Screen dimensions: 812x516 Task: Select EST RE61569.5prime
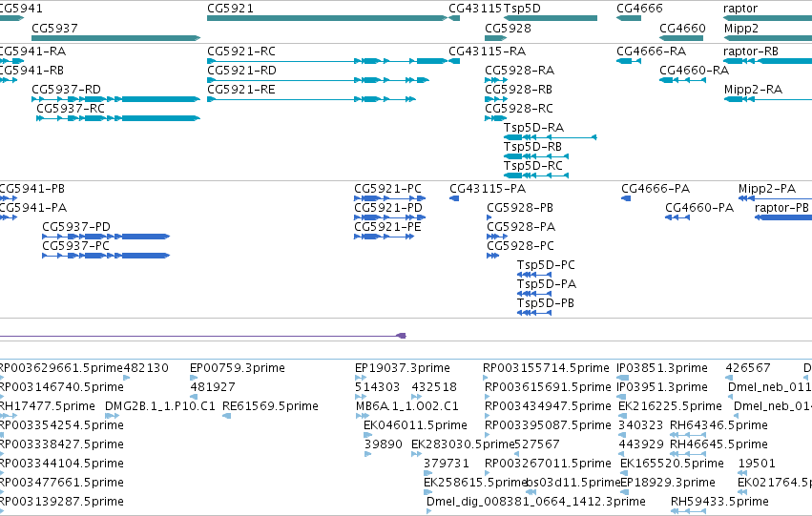point(270,406)
